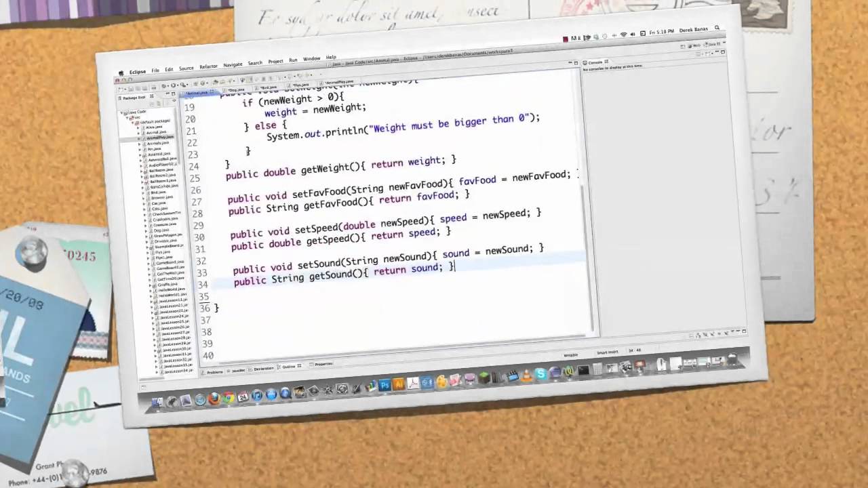868x488 pixels.
Task: Collapse the src folder node
Action: 127,117
